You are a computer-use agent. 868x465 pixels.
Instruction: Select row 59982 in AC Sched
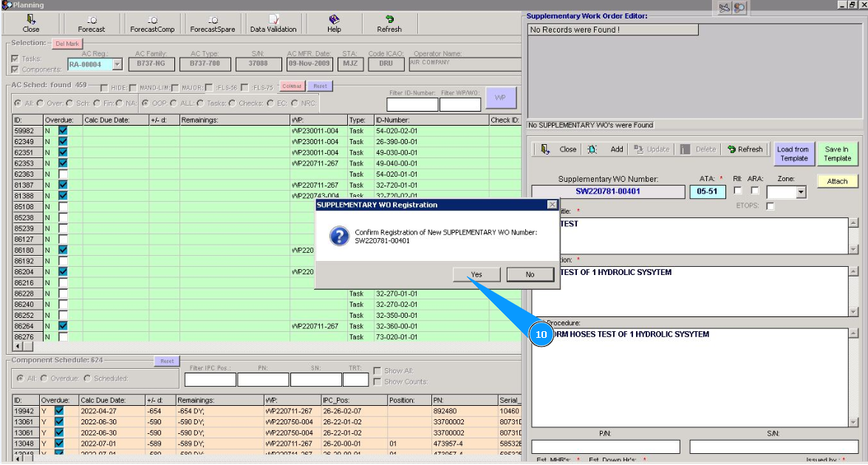267,131
